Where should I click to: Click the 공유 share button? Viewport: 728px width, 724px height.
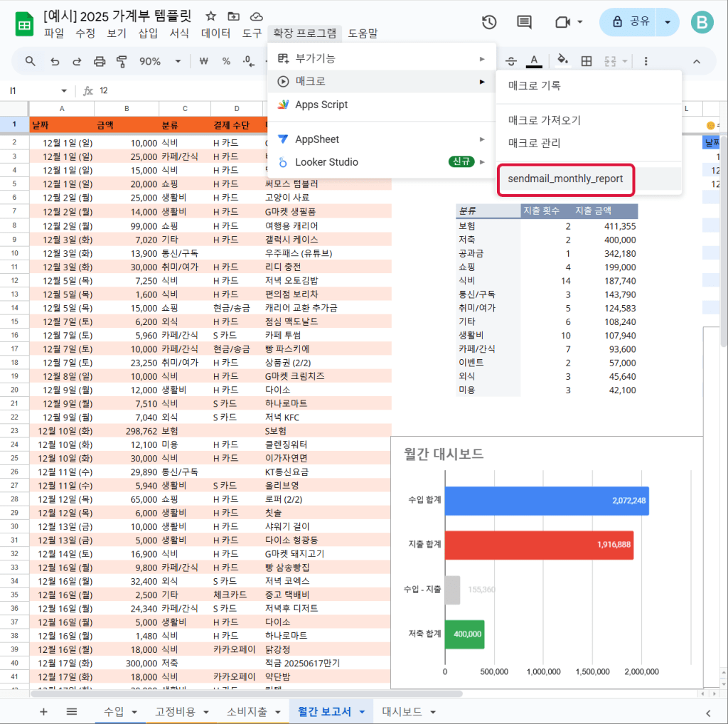[628, 22]
